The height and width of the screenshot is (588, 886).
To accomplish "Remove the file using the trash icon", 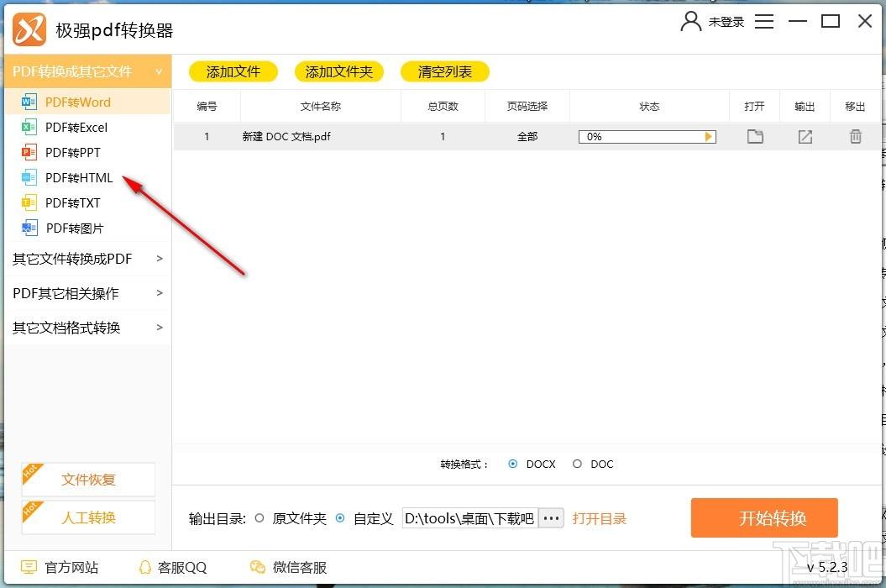I will pos(855,136).
